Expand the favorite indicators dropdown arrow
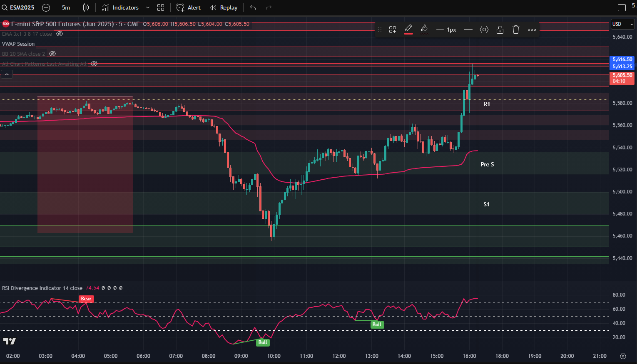637x364 pixels. tap(147, 7)
